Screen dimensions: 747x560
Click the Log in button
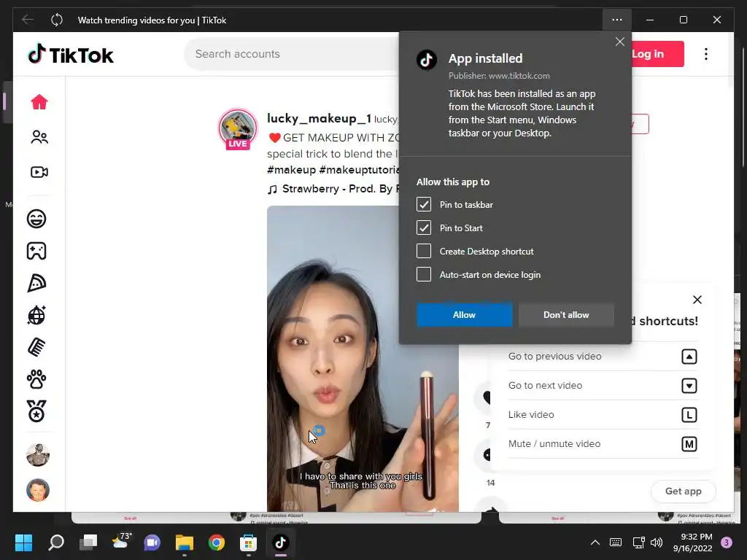pos(658,54)
